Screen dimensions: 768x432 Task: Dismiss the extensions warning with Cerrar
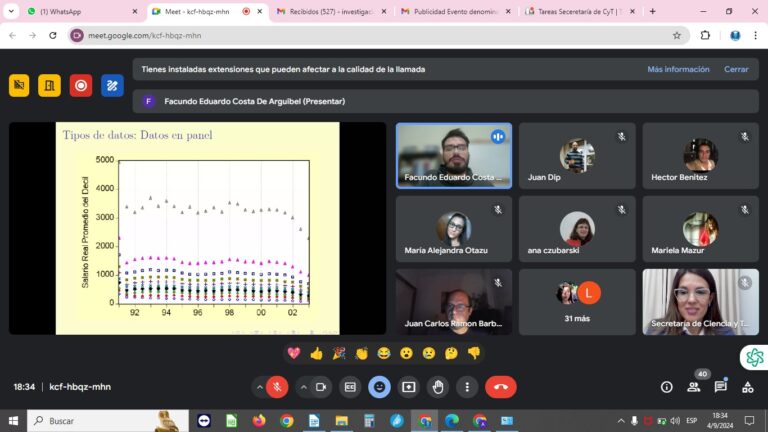click(x=736, y=69)
